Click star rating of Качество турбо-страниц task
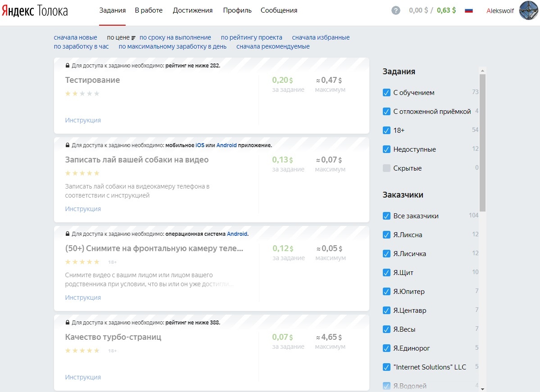This screenshot has height=392, width=540. coord(82,351)
